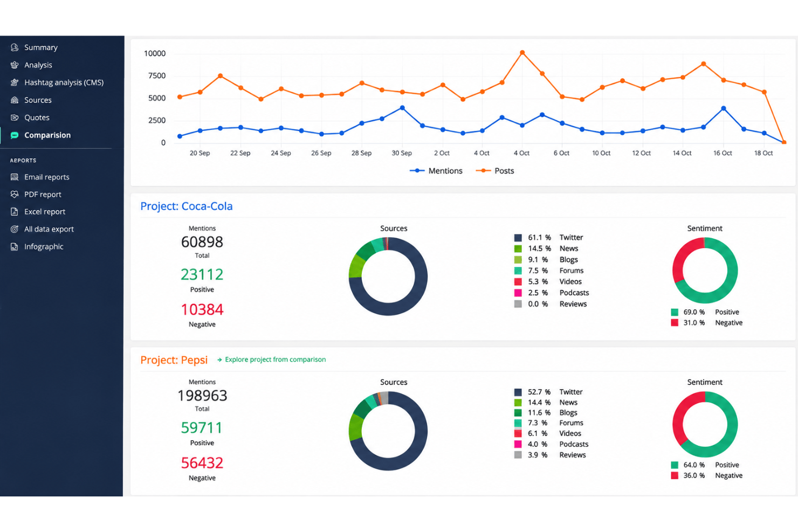Click Coca-Cola Blogs 9.1 % color swatch
This screenshot has height=532, width=798.
coord(518,260)
